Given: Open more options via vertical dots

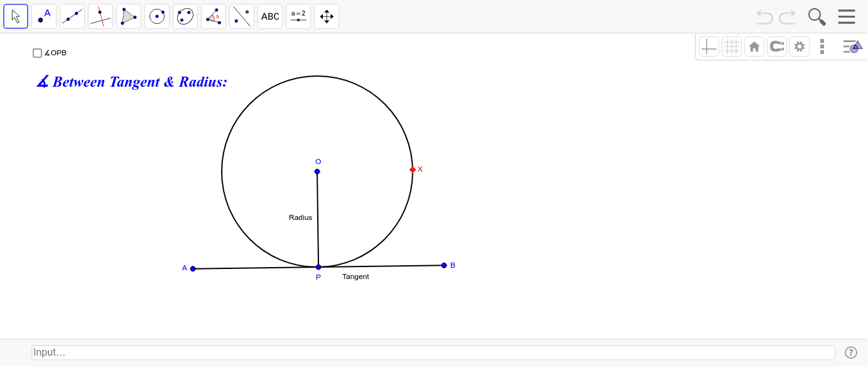Looking at the screenshot, I should click(x=822, y=47).
